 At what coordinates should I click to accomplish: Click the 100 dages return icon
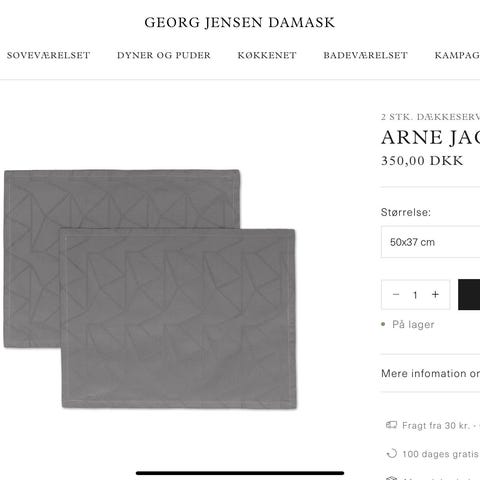(x=392, y=453)
